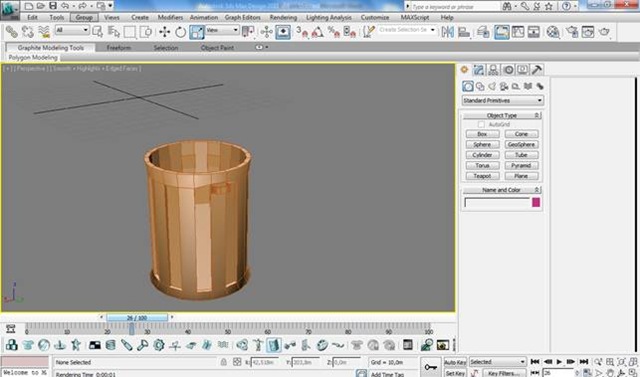
Task: Switch to the Modify panel tab
Action: (x=478, y=69)
